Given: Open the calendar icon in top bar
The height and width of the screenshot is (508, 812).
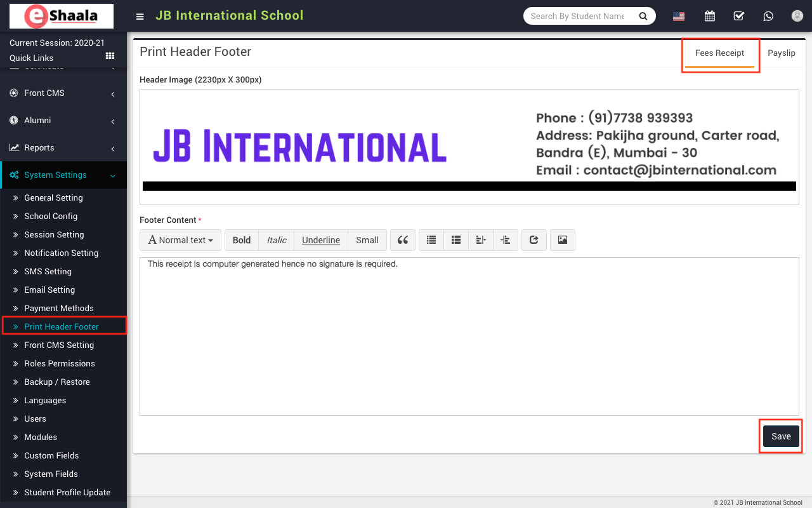Looking at the screenshot, I should point(709,17).
